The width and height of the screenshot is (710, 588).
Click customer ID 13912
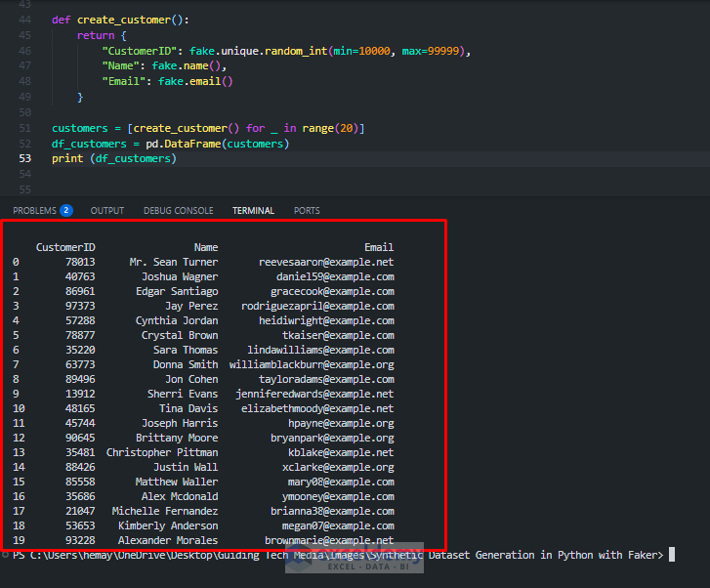[80, 394]
